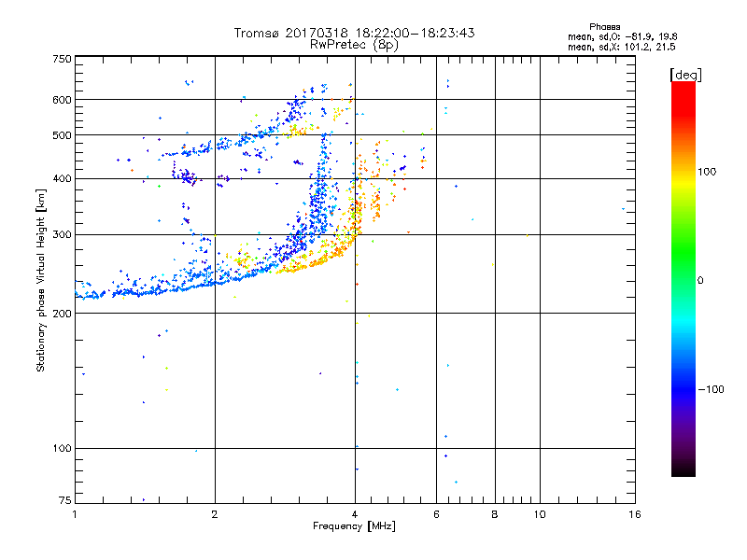Click the '-100' colorbar tick label
Viewport: 747px width, 560px height.
[711, 389]
